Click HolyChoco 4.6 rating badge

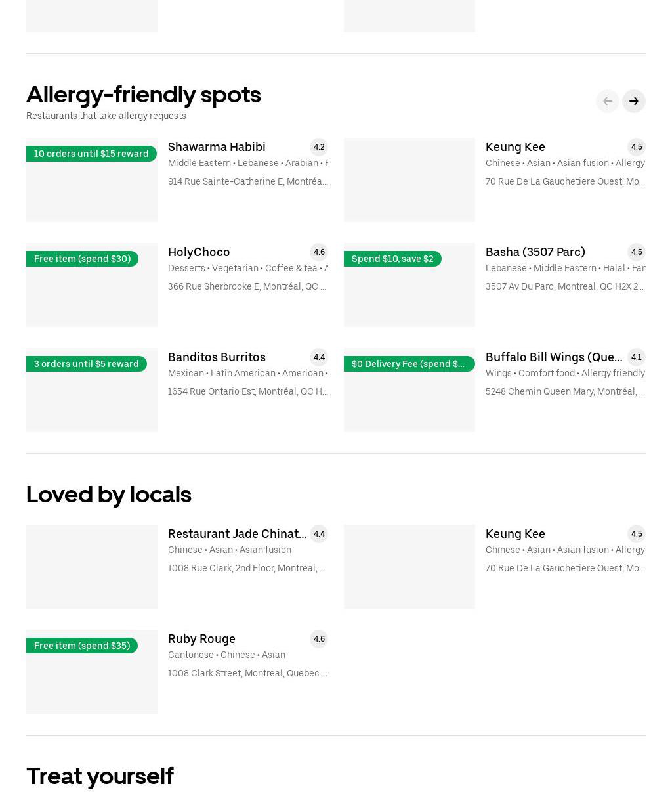coord(319,252)
